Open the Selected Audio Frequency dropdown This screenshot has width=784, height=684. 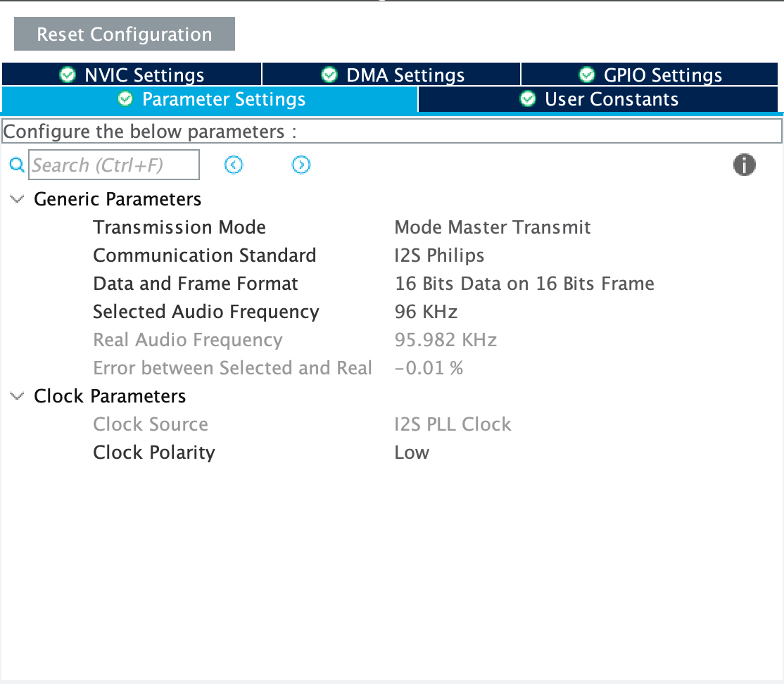pyautogui.click(x=426, y=311)
